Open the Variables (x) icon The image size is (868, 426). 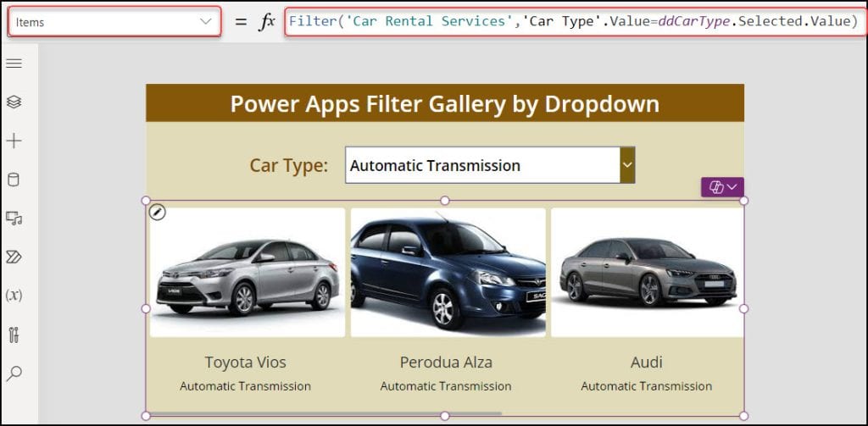click(x=14, y=296)
